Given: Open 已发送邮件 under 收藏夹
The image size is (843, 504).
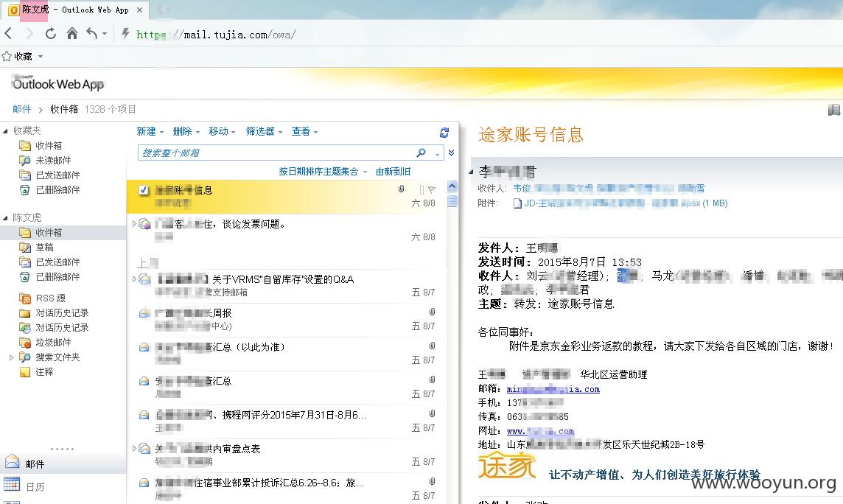Looking at the screenshot, I should (57, 175).
